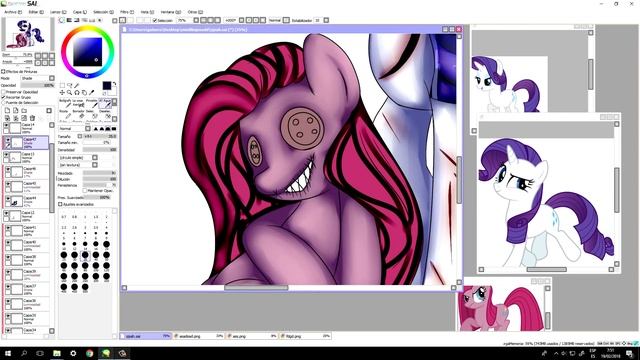Toggle Recortar Grupo checkbox
Screen dimensions: 640x360
(x=4, y=98)
